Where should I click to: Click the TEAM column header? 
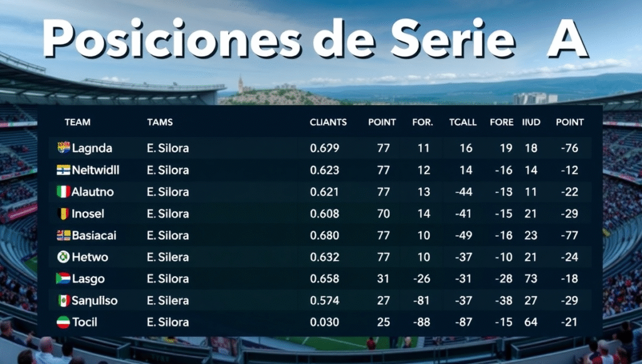(x=77, y=122)
